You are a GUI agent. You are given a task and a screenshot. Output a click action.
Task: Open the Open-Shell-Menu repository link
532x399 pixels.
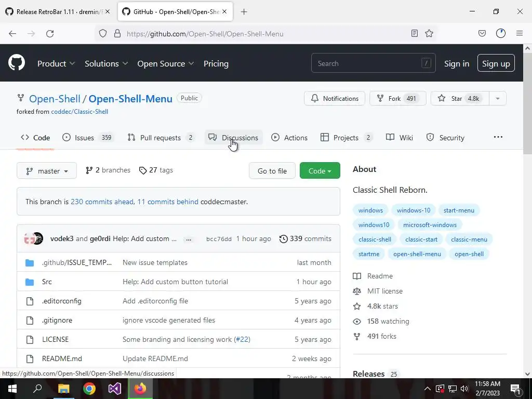(x=130, y=99)
